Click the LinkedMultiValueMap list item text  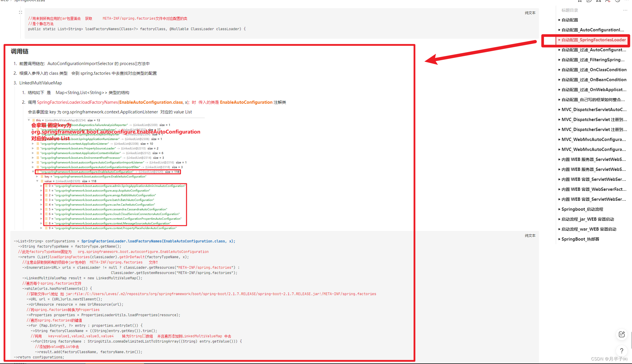coord(40,83)
